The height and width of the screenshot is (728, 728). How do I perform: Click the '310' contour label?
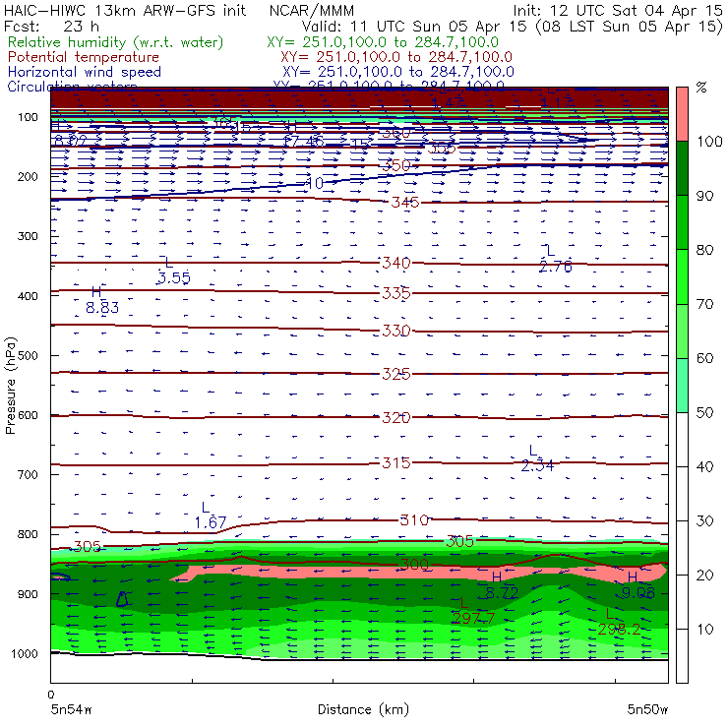click(x=414, y=520)
